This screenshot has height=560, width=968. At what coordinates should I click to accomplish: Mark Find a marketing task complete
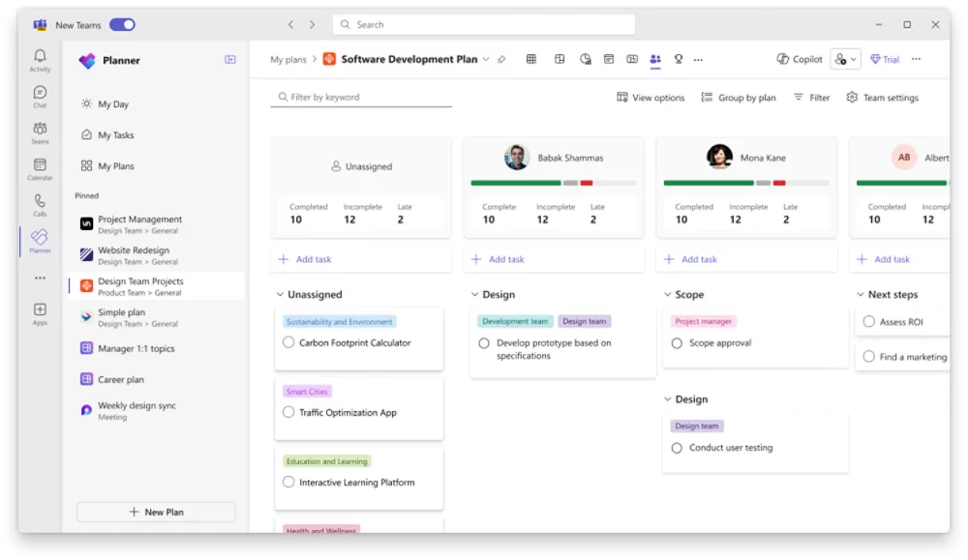point(868,357)
